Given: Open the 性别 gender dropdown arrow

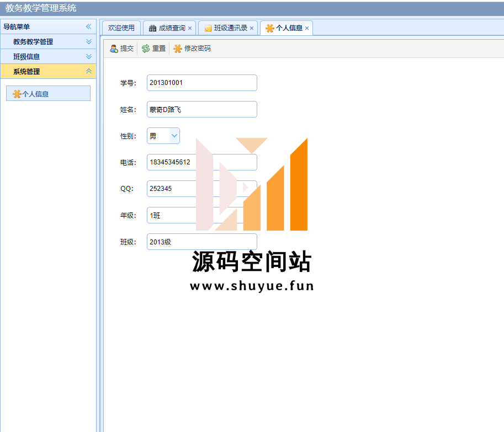Looking at the screenshot, I should [x=174, y=136].
